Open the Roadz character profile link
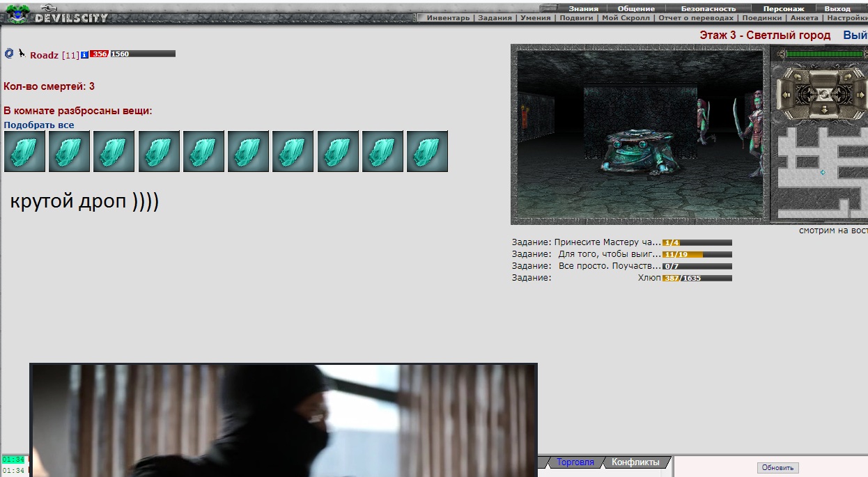Screen dimensions: 868x477 pos(44,55)
